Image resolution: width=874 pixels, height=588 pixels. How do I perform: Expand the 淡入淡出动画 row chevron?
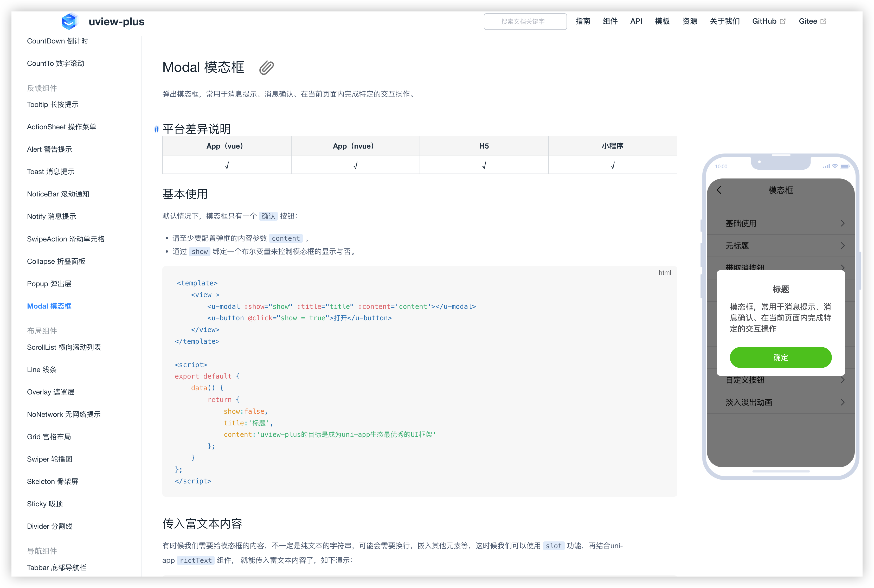tap(843, 402)
